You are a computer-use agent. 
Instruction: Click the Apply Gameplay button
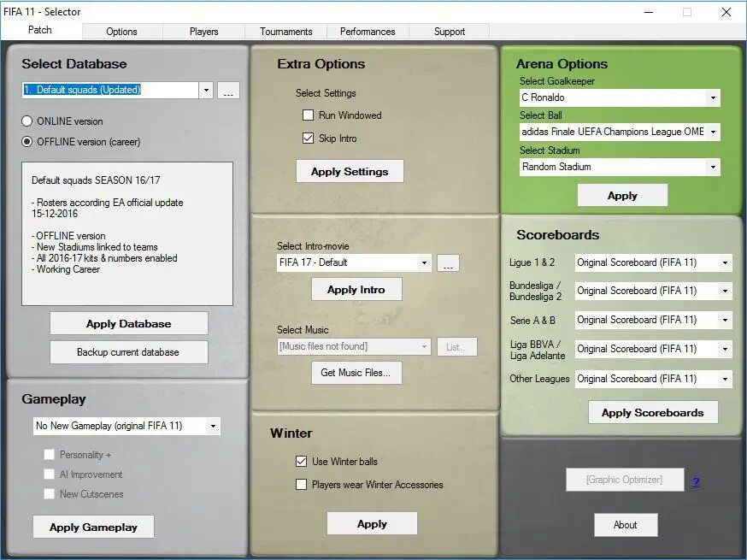pyautogui.click(x=93, y=527)
